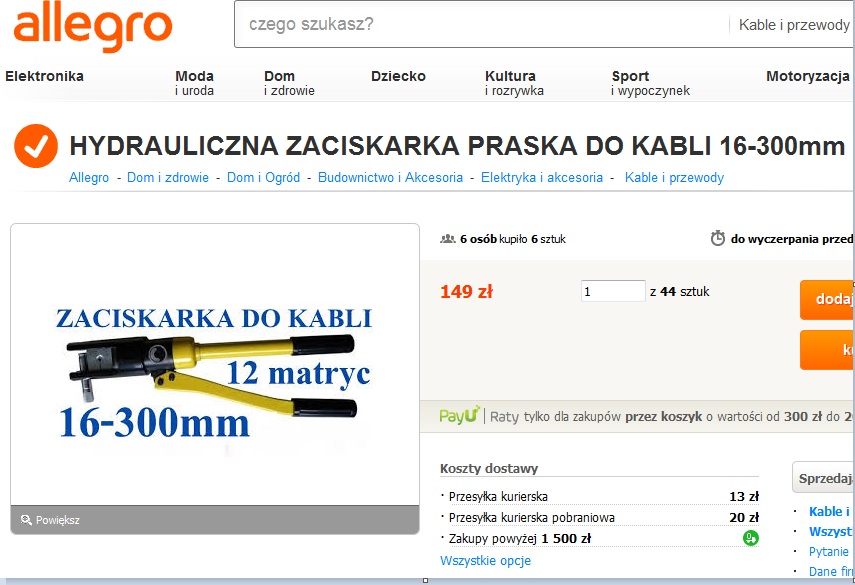
Task: Click the magnifier Powiększ icon
Action: (x=26, y=520)
